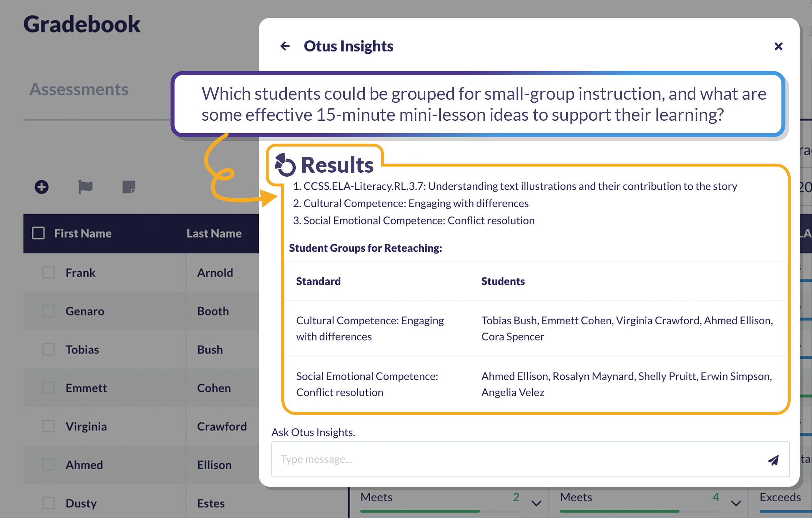Screen dimensions: 812x518
Task: Switch to the Assessments tab
Action: point(79,89)
